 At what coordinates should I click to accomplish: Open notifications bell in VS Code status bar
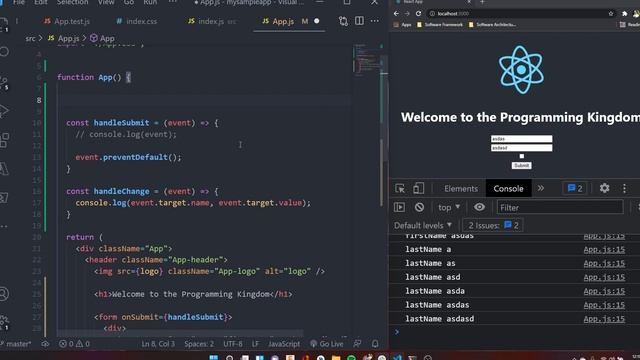(x=375, y=344)
